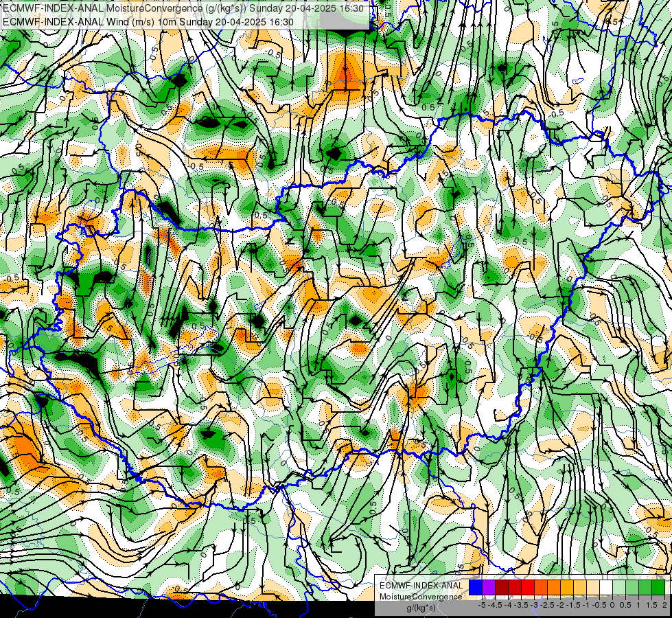Click the legend tick value -1
Viewport: 672px width, 618px height.
click(586, 605)
